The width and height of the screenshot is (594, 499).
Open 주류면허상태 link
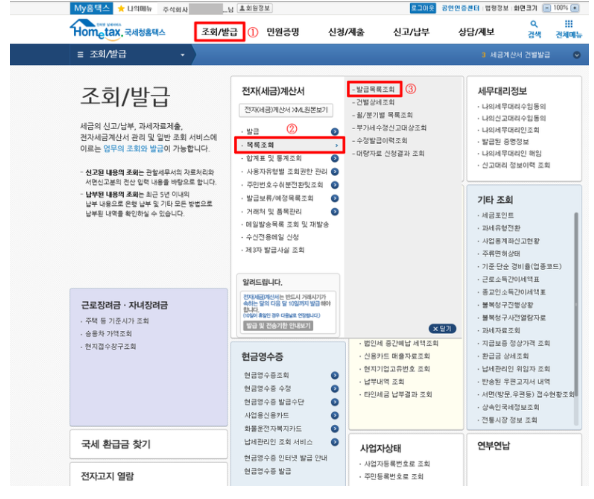point(501,253)
